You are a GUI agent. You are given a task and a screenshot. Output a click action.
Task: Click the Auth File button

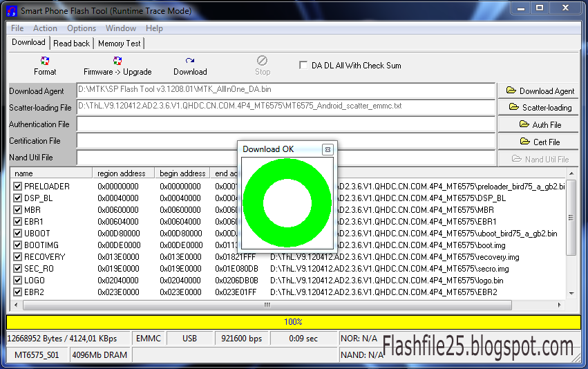tap(538, 125)
